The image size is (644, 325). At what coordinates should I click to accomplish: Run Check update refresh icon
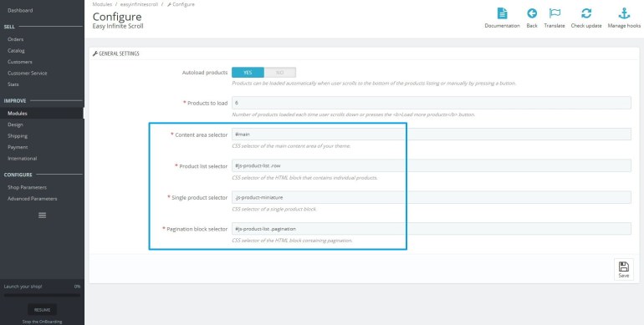click(x=586, y=13)
